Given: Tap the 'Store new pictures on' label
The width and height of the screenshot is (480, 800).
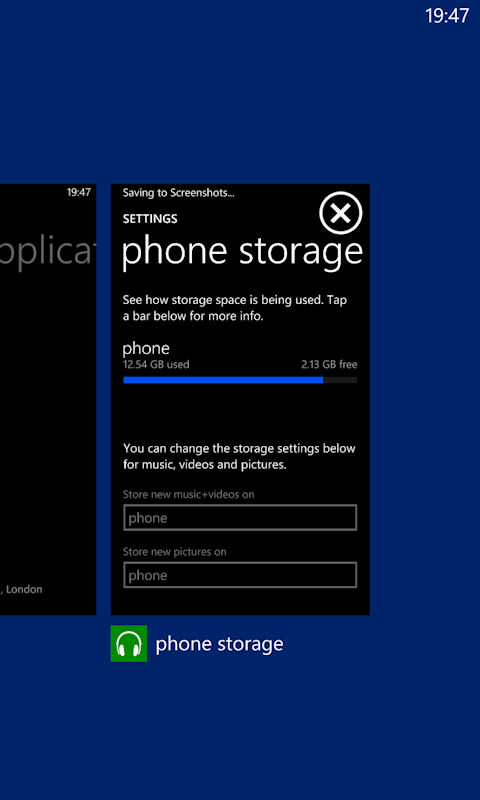Looking at the screenshot, I should [x=174, y=552].
